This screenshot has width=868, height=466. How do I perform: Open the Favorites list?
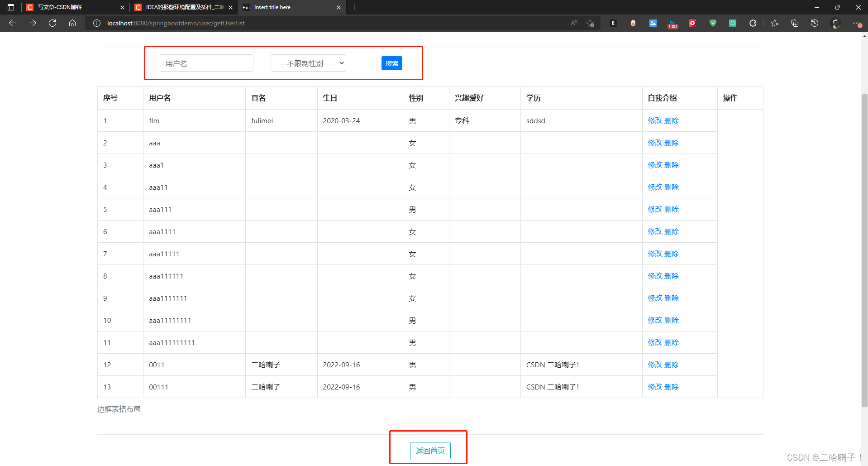point(775,23)
